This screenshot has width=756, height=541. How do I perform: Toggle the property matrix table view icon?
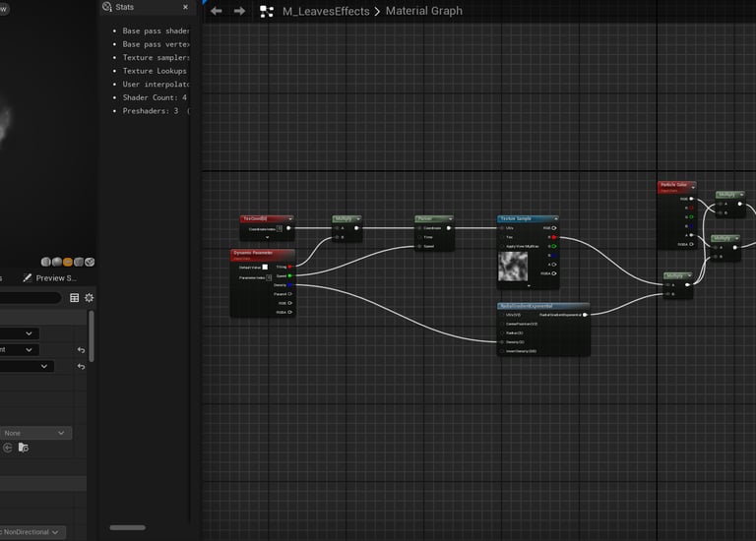click(x=74, y=297)
